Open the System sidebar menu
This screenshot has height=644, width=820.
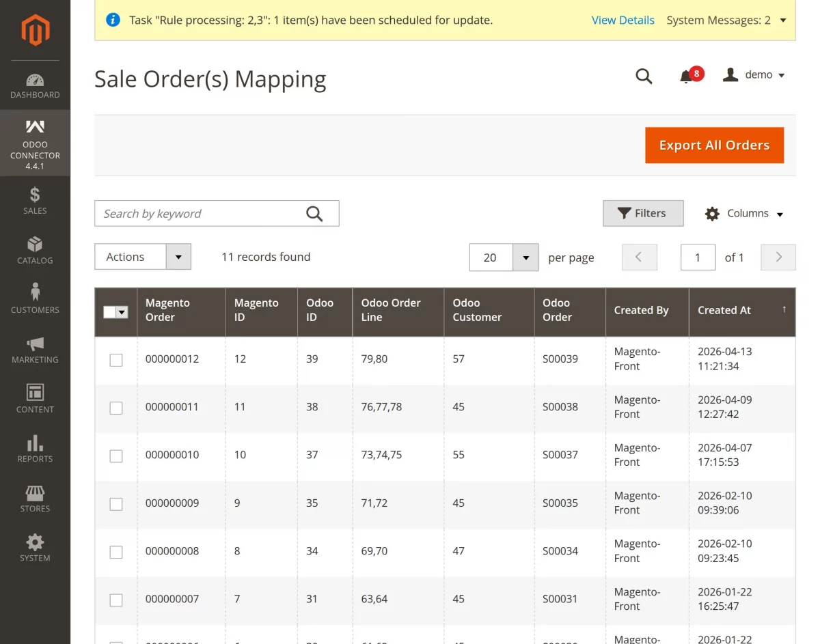point(35,548)
